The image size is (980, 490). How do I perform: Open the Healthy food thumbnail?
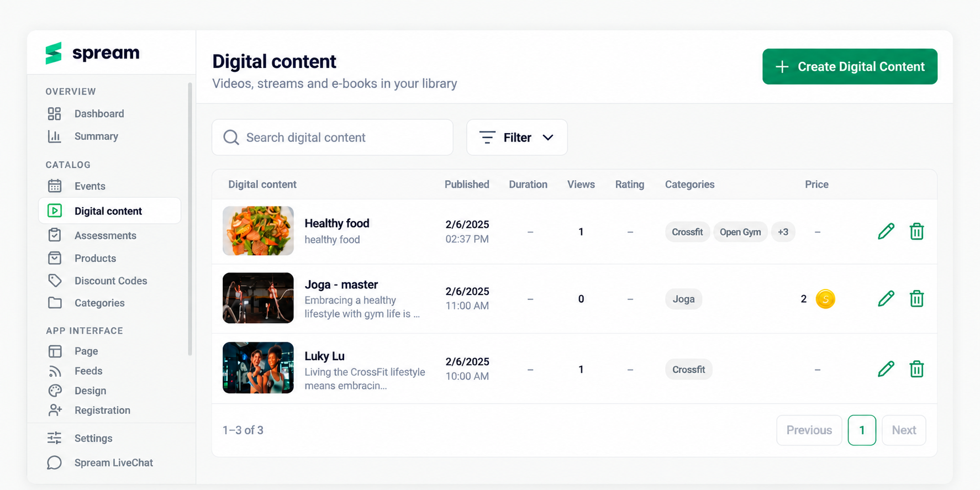(x=258, y=231)
